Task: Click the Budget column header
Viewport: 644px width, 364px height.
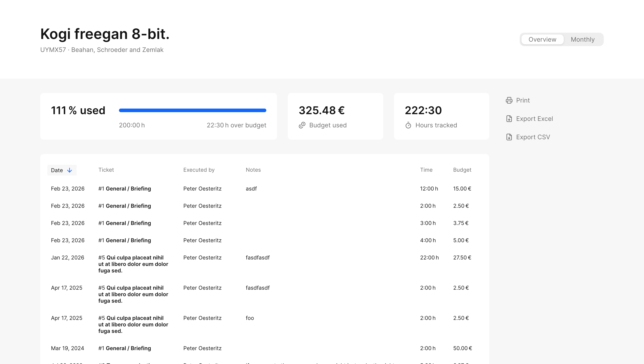Action: [462, 170]
